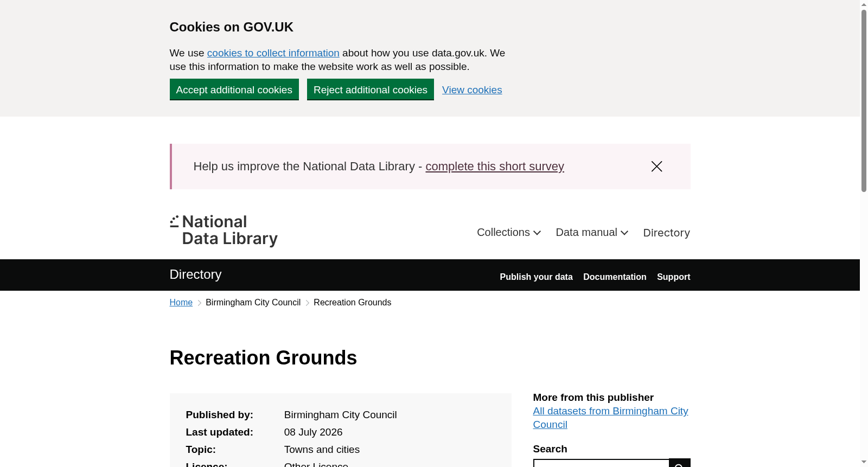The image size is (868, 467).
Task: Open Publish your data link
Action: point(536,277)
